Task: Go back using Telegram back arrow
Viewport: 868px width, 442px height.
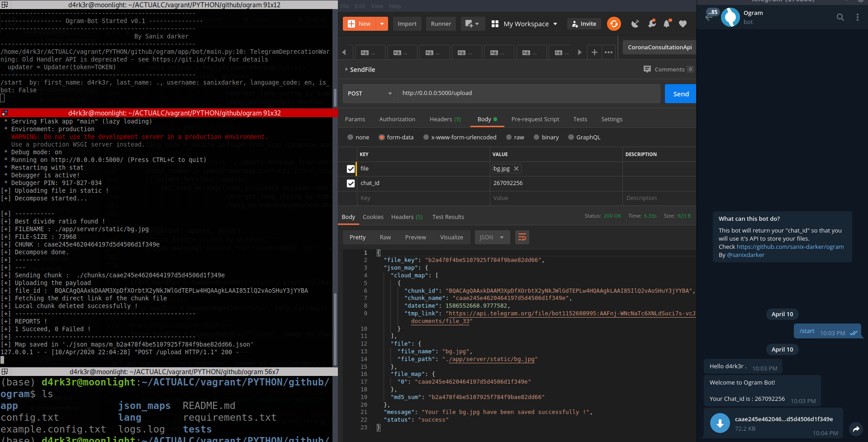Action: click(709, 17)
